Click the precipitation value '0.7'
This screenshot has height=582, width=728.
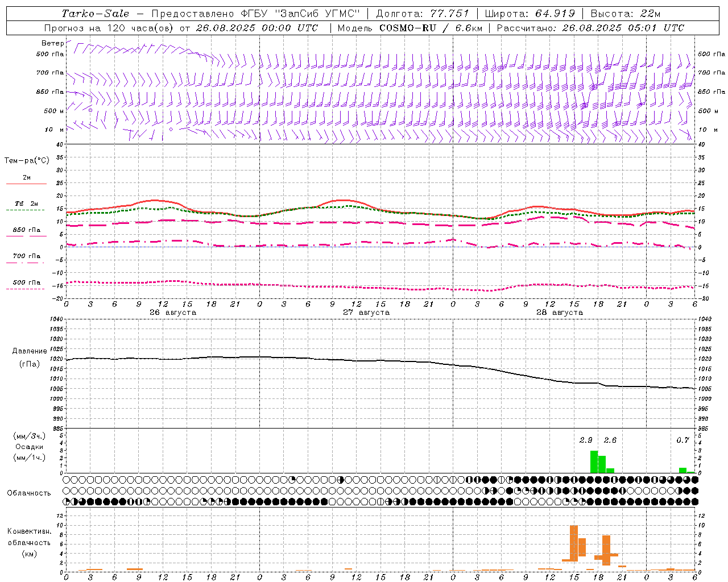[x=682, y=440]
